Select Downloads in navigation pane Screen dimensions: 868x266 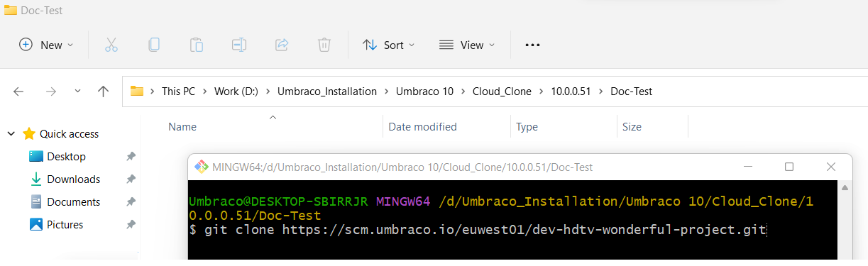point(73,179)
